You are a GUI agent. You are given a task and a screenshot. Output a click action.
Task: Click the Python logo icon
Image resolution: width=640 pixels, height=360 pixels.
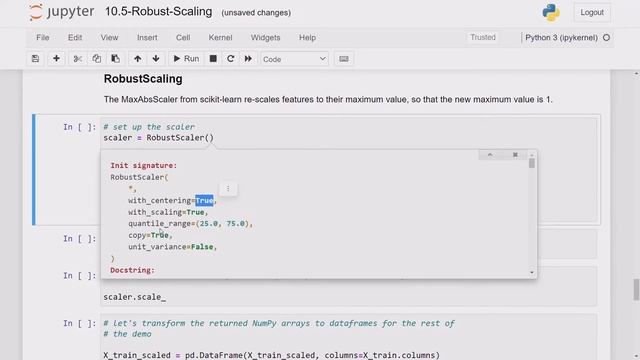tap(551, 12)
